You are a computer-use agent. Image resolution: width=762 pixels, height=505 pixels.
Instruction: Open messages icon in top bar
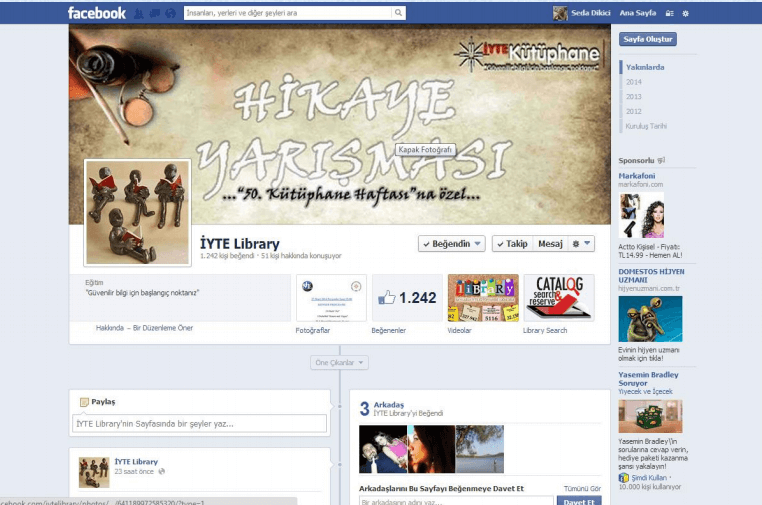pyautogui.click(x=155, y=14)
